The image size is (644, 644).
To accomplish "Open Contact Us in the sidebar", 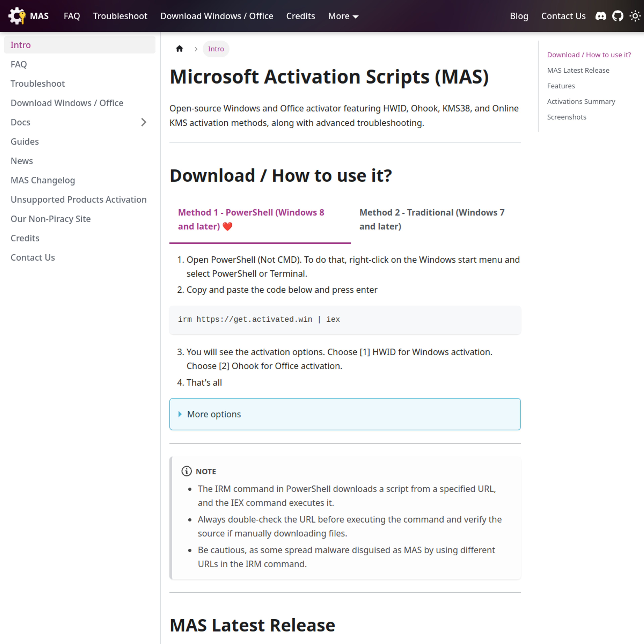I will pos(80,258).
